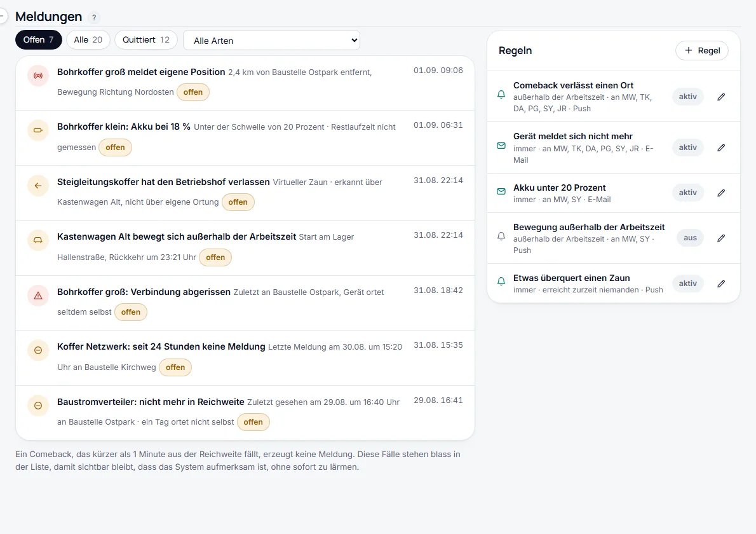Click the vehicle icon for Kastenwagen Alt
This screenshot has width=756, height=534.
pos(38,240)
